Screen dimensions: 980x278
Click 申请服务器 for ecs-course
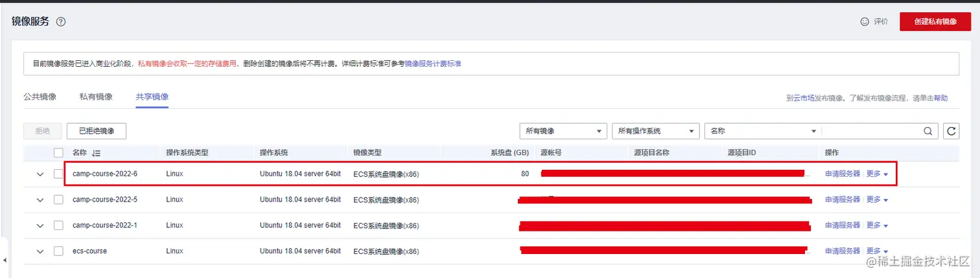click(x=843, y=251)
